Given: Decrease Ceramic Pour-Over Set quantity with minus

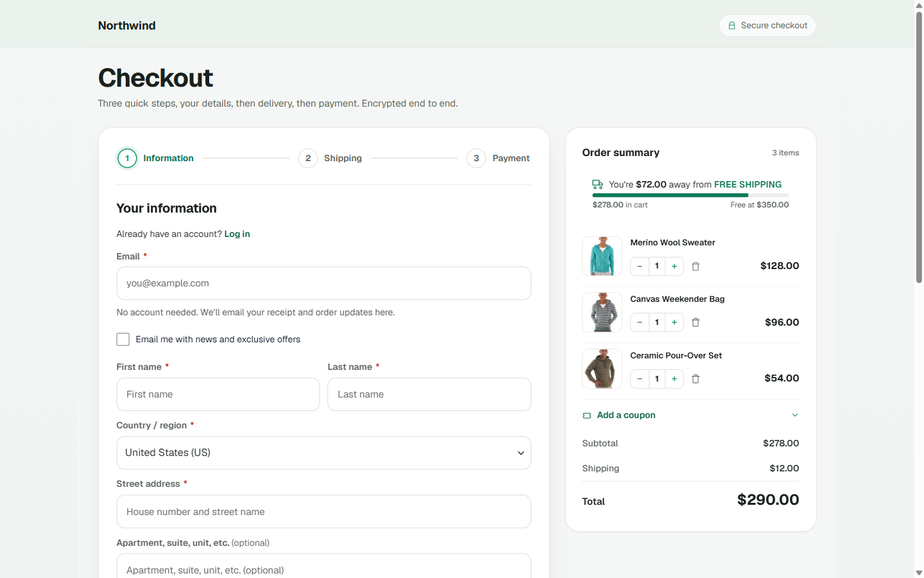Looking at the screenshot, I should point(640,379).
